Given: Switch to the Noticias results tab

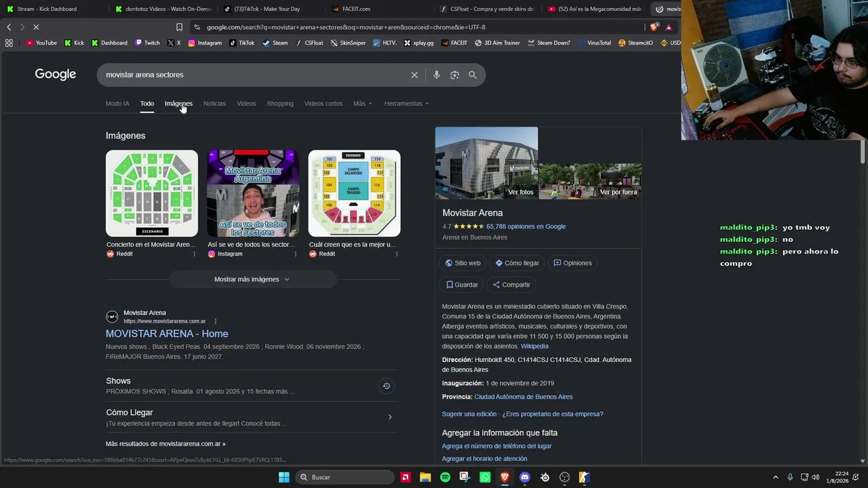Looking at the screenshot, I should [x=214, y=104].
